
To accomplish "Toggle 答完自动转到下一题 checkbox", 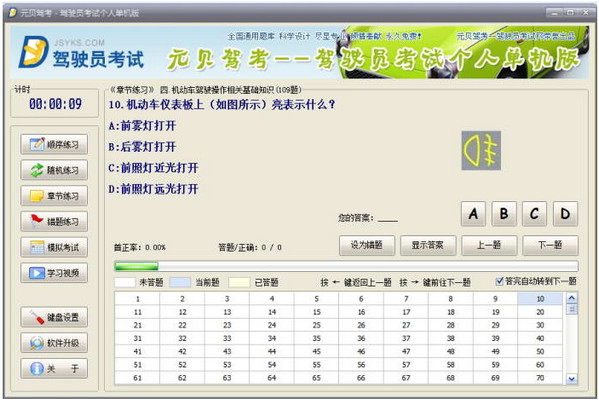I will (x=499, y=282).
